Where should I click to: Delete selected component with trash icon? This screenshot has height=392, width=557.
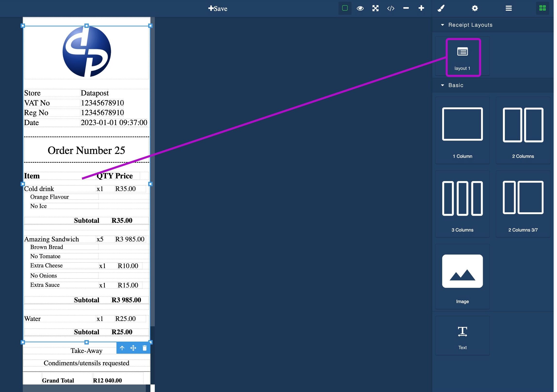click(x=145, y=348)
